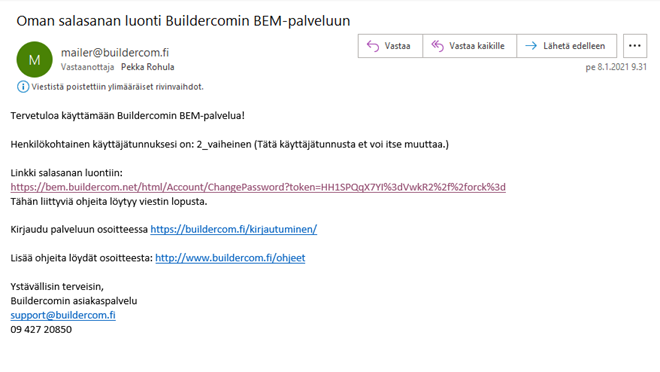Click the Vastaa kaikille reply-all button

pyautogui.click(x=469, y=46)
